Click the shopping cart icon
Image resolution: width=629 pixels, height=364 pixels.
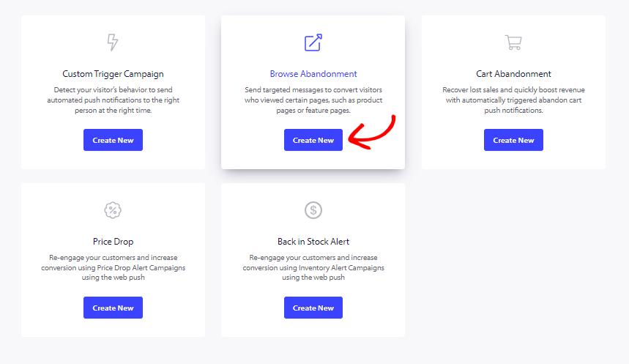(x=513, y=42)
